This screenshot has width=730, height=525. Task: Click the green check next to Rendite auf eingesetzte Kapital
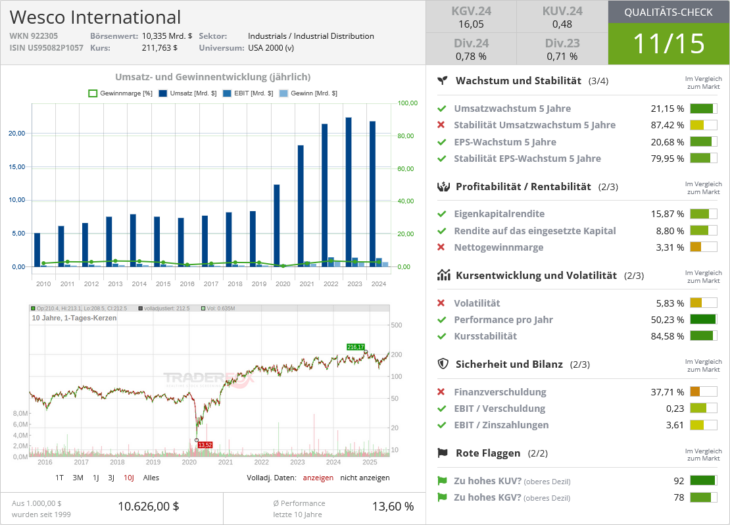pyautogui.click(x=442, y=231)
